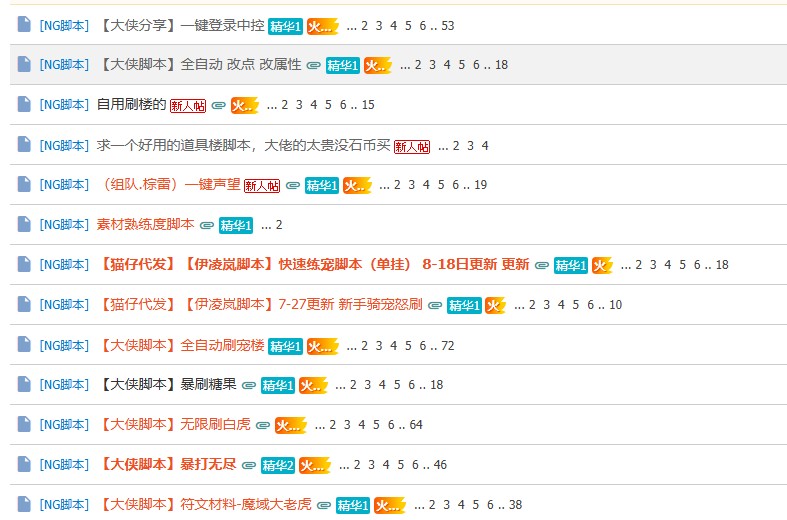Click [NG脚本] category tag beside 自用刷楼的

pyautogui.click(x=64, y=105)
